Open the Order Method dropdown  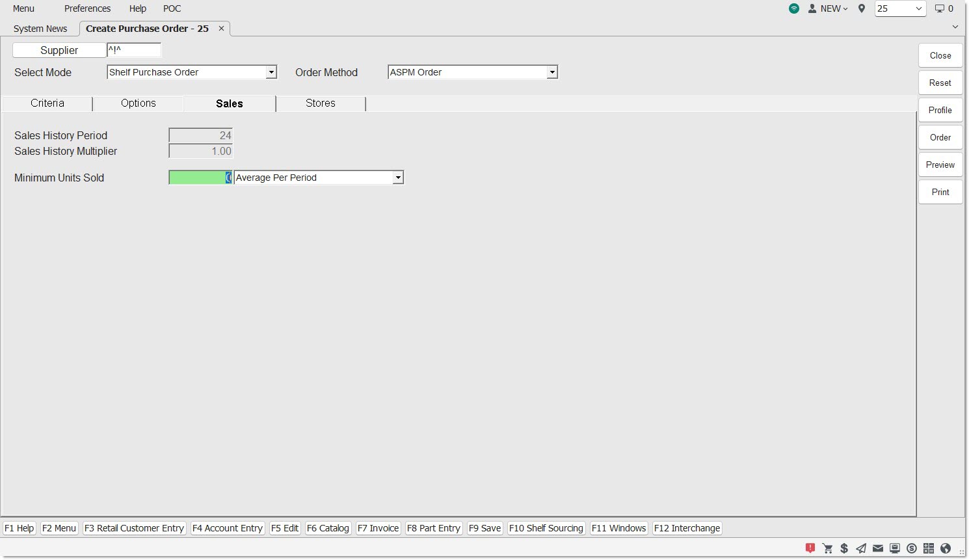click(x=552, y=73)
